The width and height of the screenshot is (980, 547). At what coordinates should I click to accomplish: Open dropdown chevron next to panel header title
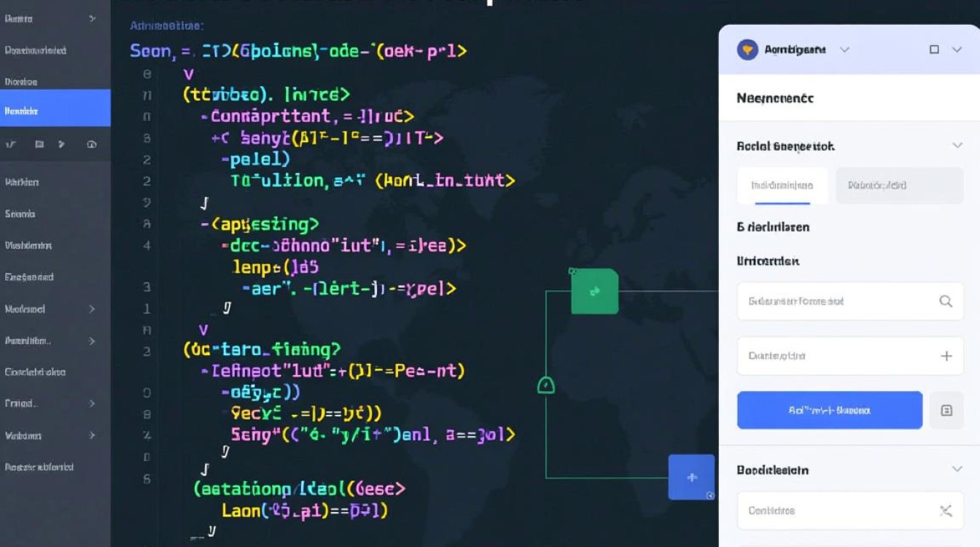(x=844, y=50)
